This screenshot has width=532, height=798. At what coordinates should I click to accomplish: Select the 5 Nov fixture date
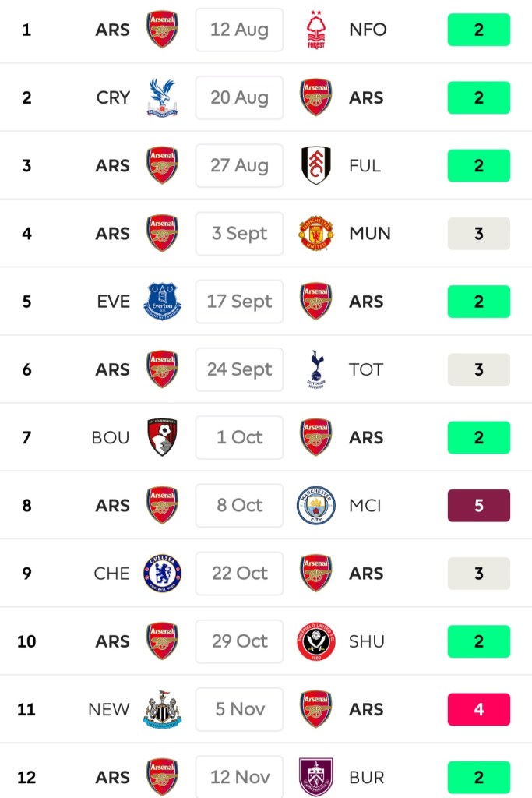(x=239, y=709)
